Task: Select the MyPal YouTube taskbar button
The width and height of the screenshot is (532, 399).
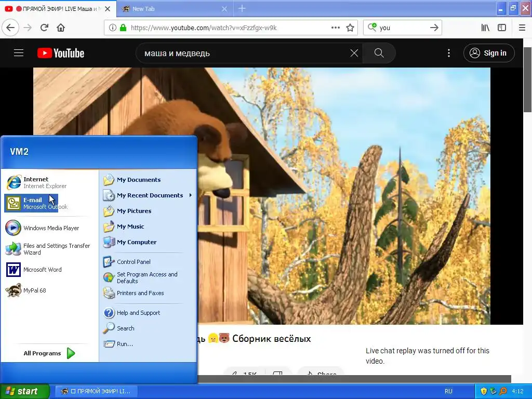Action: (x=96, y=391)
